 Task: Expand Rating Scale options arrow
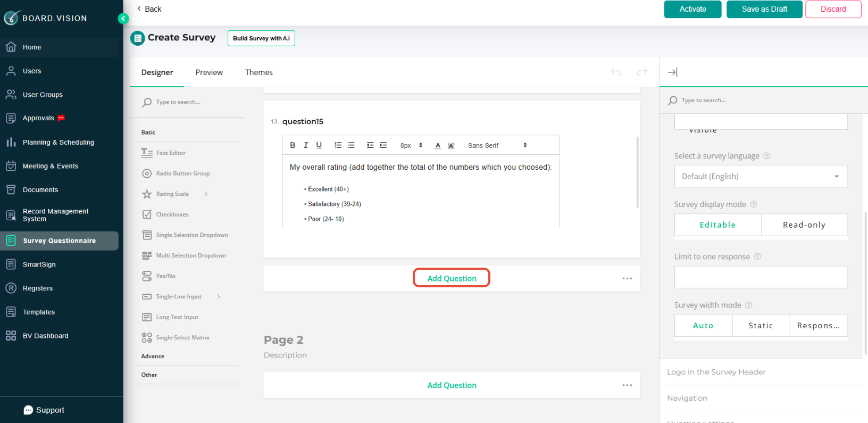pyautogui.click(x=206, y=194)
